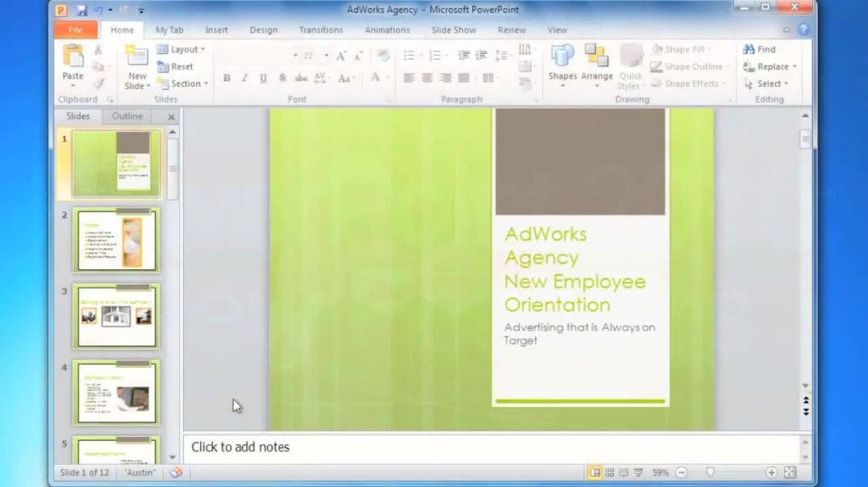Switch to Slide Sorter view icon
Viewport: 868px width, 487px height.
[x=610, y=472]
